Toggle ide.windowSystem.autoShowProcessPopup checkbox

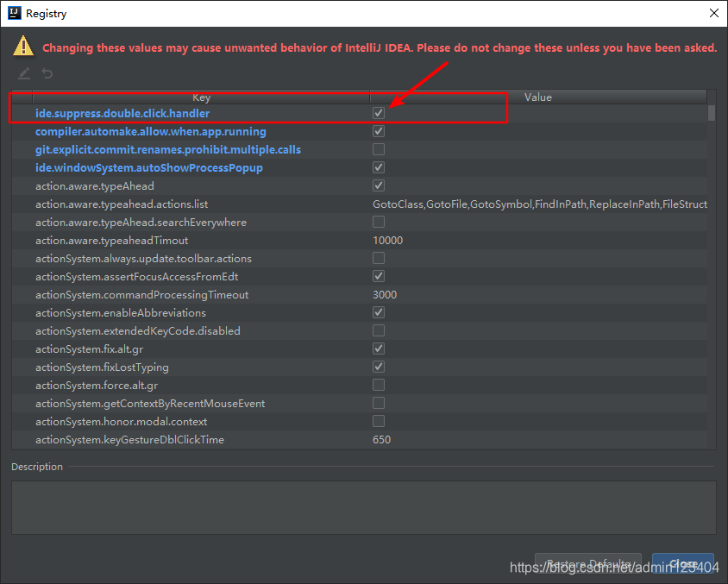pos(379,167)
